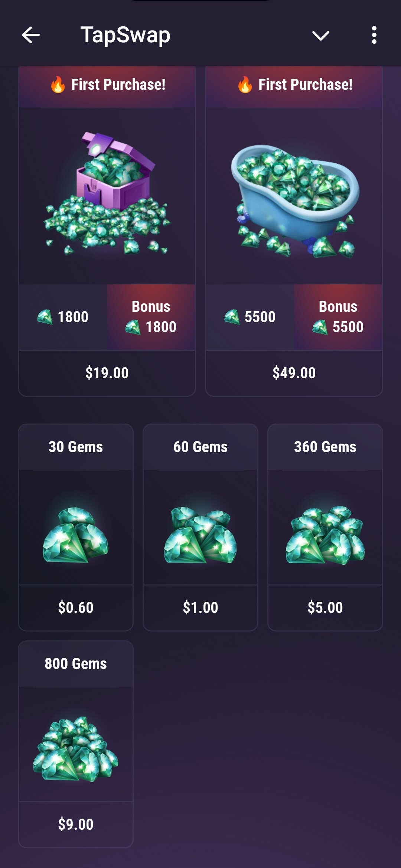The image size is (401, 868).
Task: Tap the left First Purchase! flame banner
Action: point(107,85)
